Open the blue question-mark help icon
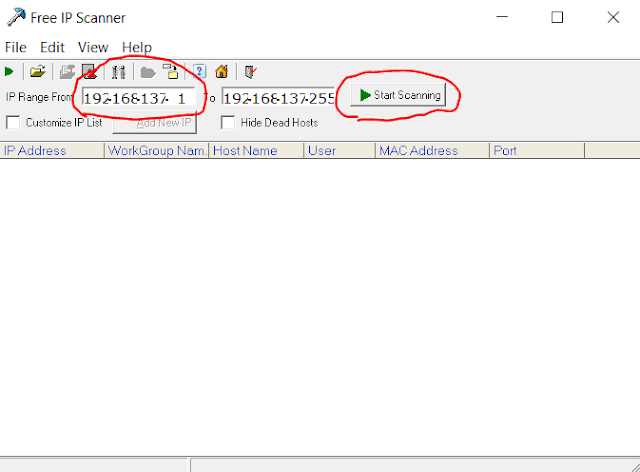Image resolution: width=640 pixels, height=472 pixels. (x=199, y=71)
